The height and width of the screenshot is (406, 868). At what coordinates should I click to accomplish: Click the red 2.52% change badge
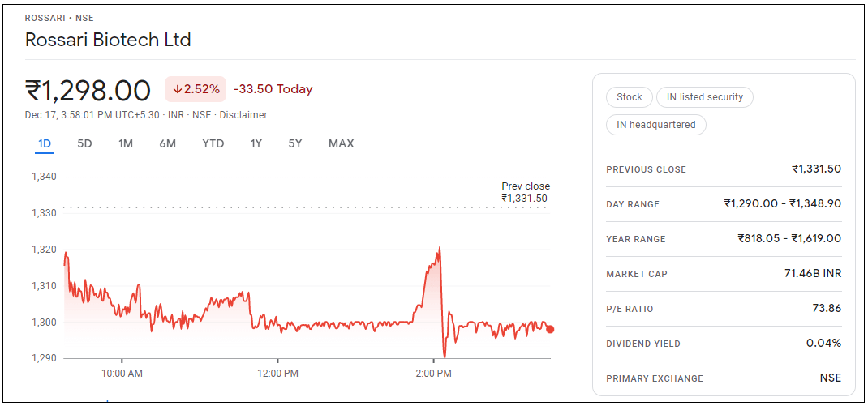pyautogui.click(x=196, y=89)
